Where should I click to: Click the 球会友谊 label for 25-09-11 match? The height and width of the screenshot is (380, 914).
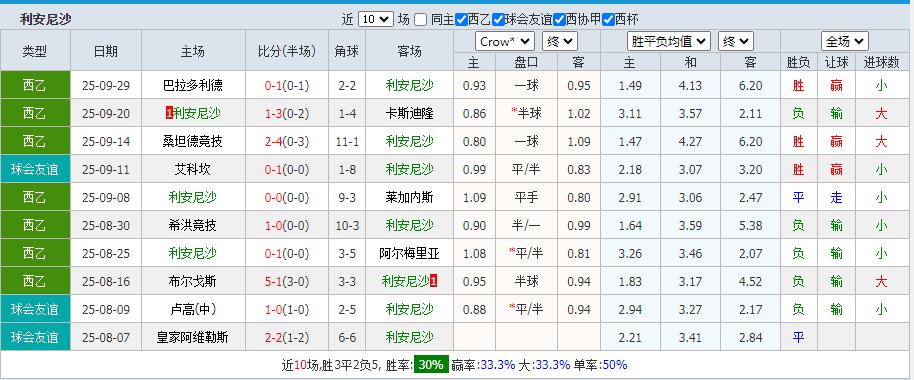click(x=35, y=170)
